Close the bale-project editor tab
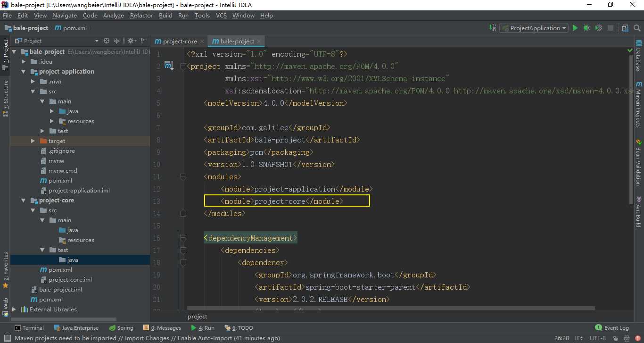The width and height of the screenshot is (644, 343). [259, 41]
